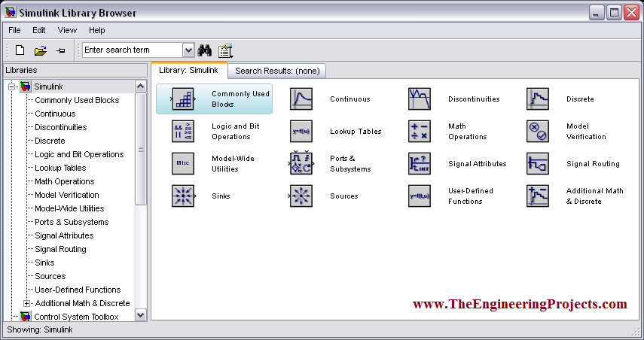
Task: Select Model-Wide Utilities in the tree
Action: (x=69, y=208)
